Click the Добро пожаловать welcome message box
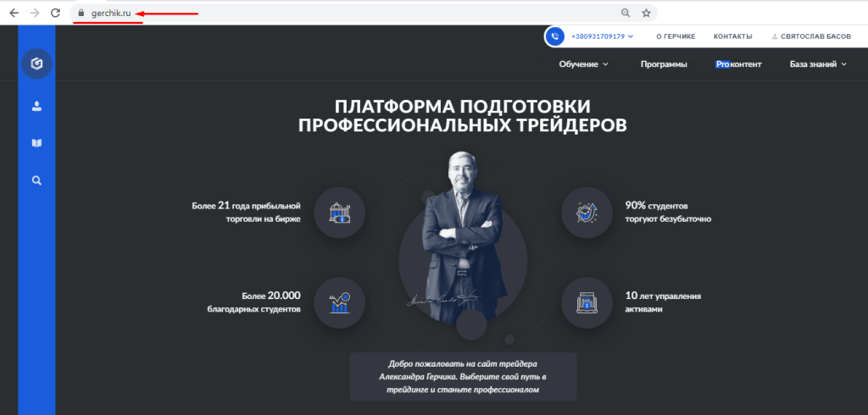 point(463,377)
